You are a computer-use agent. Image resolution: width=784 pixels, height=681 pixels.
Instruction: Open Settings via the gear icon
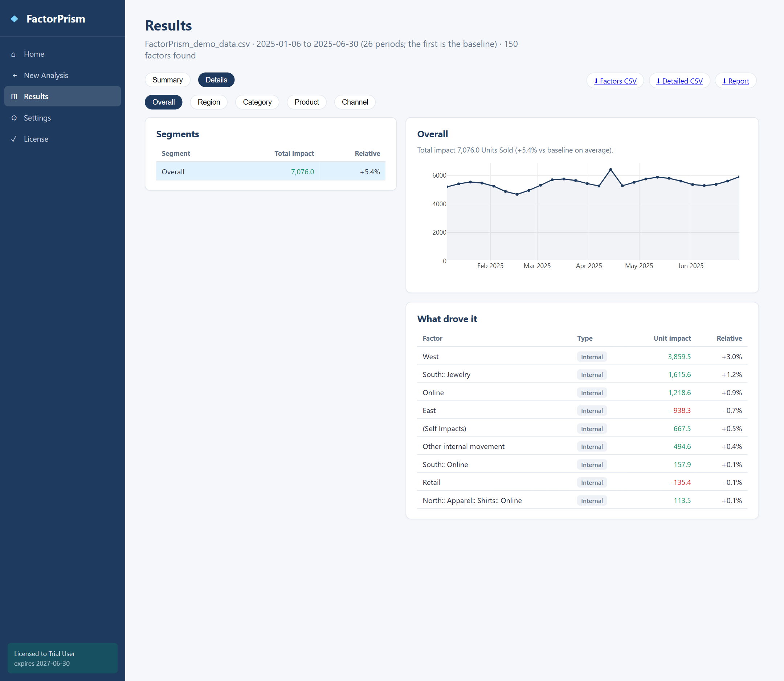(x=14, y=118)
